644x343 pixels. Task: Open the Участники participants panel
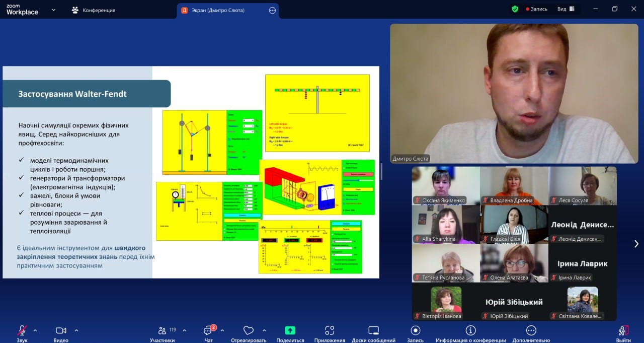pos(163,331)
